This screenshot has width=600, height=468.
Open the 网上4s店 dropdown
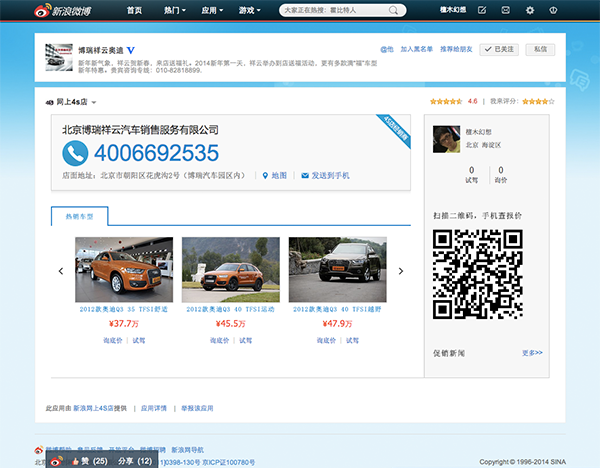tap(72, 102)
